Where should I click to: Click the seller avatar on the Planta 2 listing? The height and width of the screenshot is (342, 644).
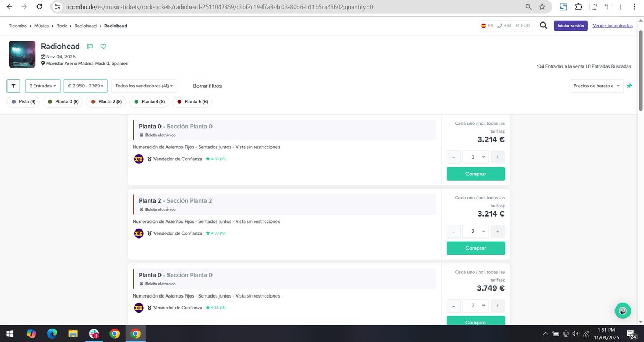(x=138, y=233)
